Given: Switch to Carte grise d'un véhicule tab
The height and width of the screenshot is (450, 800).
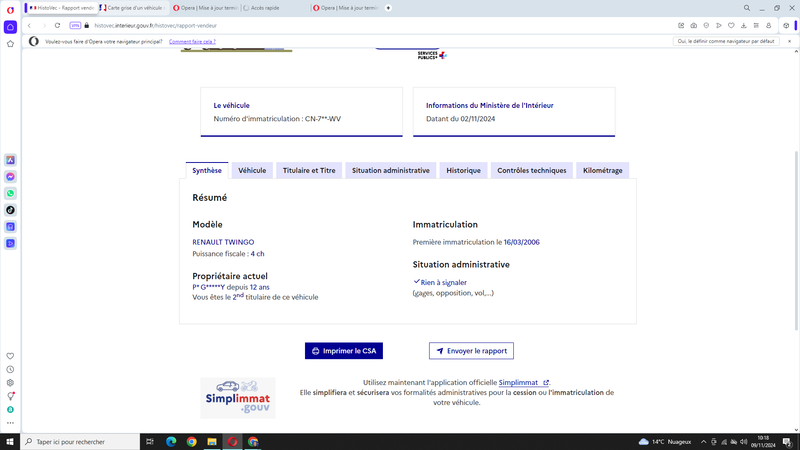Looking at the screenshot, I should tap(132, 8).
